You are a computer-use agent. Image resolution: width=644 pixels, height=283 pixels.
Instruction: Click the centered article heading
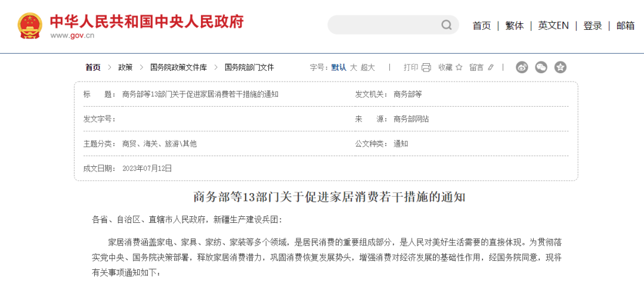(x=329, y=197)
